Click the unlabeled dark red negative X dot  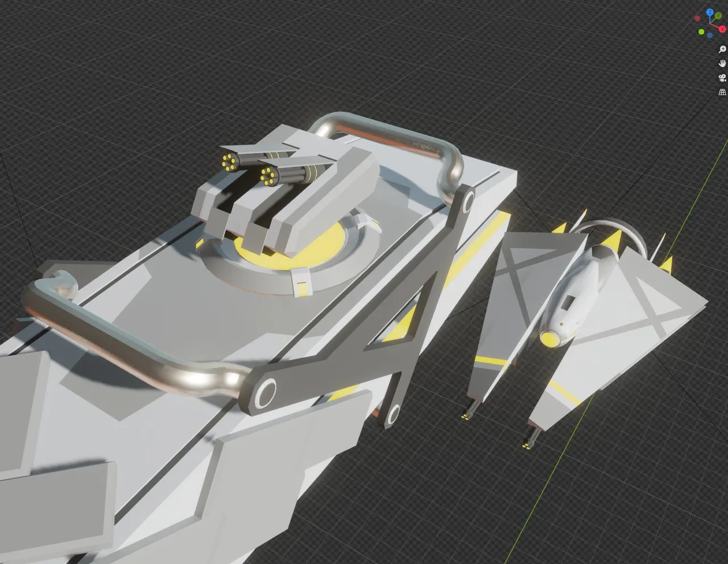pyautogui.click(x=697, y=18)
